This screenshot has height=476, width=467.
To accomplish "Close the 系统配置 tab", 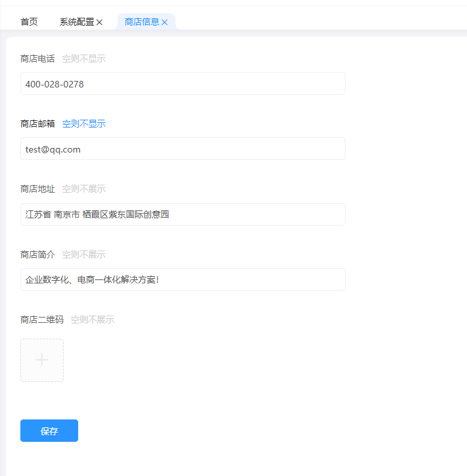I will pos(100,22).
